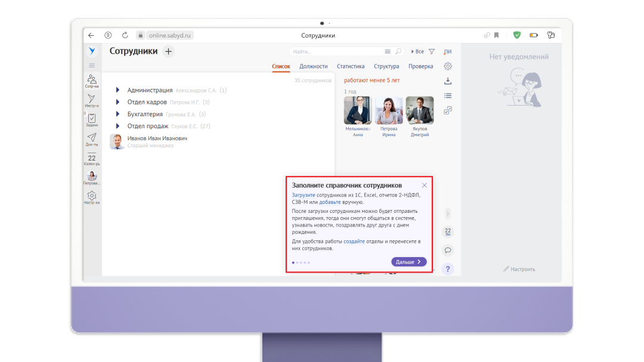
Task: Click the Загрузите link in the hint
Action: 303,195
